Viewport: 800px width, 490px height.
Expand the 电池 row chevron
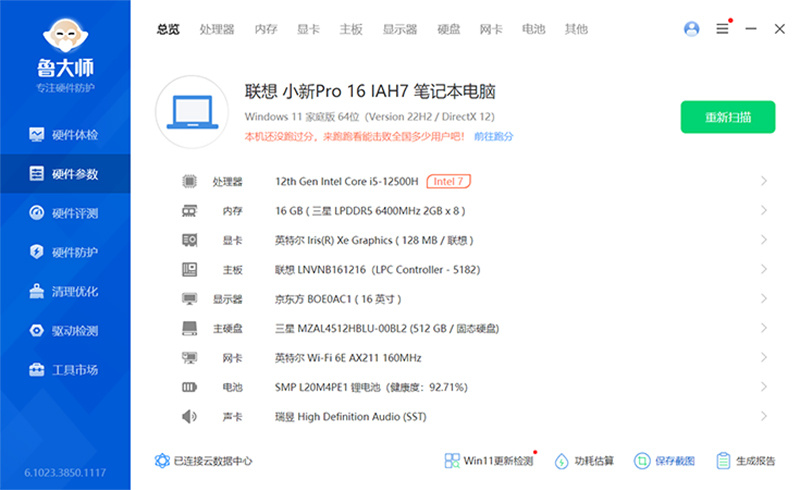click(x=764, y=387)
